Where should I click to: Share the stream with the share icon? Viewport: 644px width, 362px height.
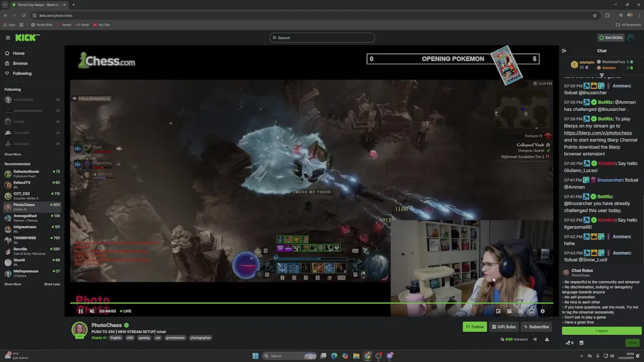pos(535,339)
